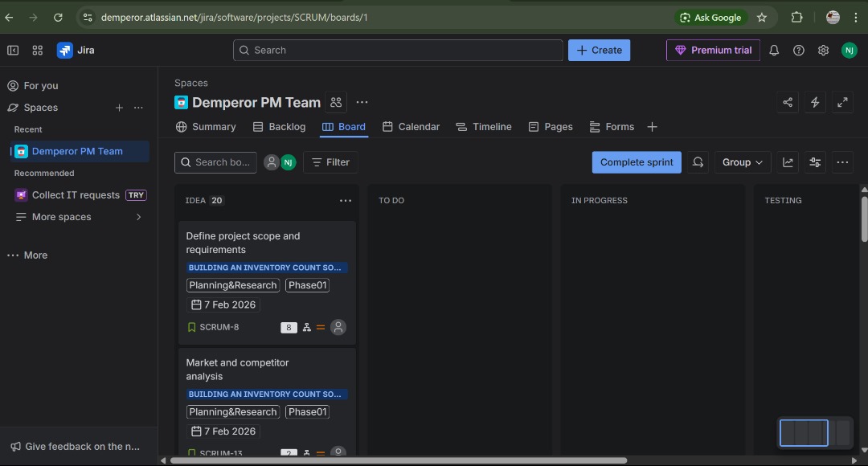Enter full screen with the expand icon
868x466 pixels.
click(842, 102)
